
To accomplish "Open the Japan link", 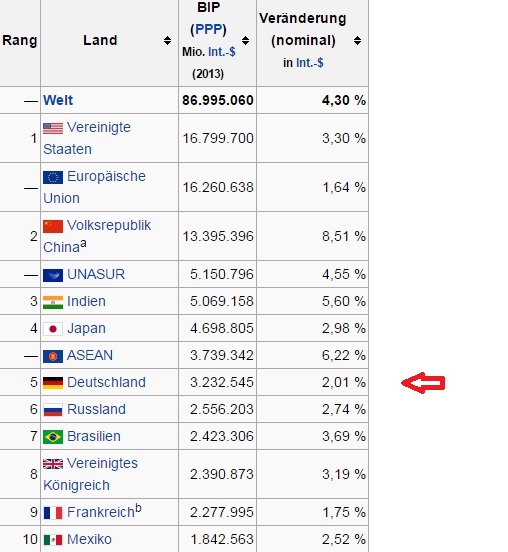I will point(86,328).
